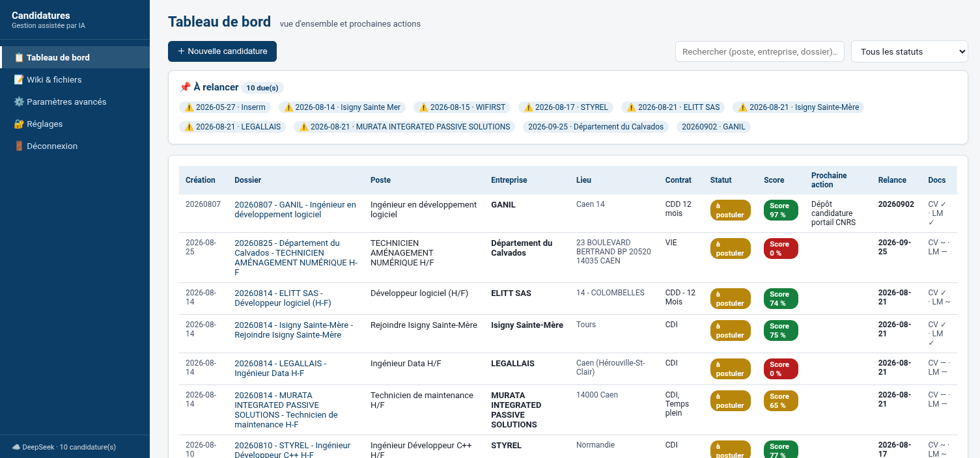Viewport: 980px width, 458px height.
Task: Click warning icon on 2026-08-17 STYREL chip
Action: [529, 107]
